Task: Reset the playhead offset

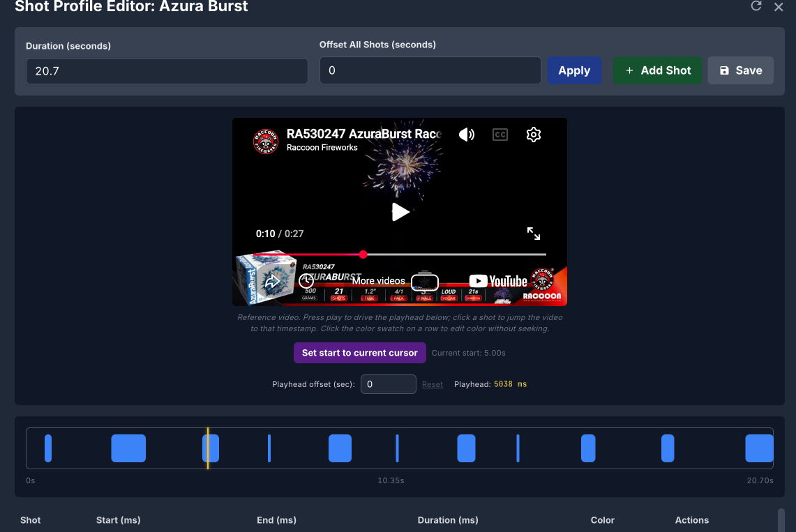Action: click(433, 384)
